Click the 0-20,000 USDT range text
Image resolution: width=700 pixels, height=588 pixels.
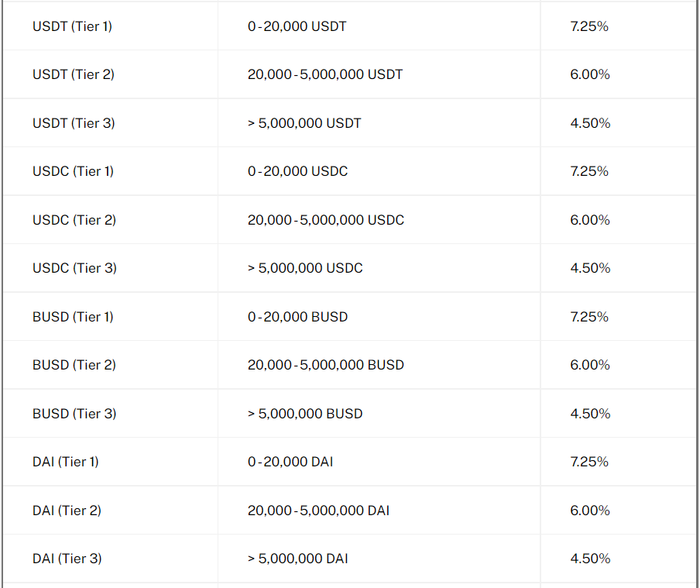coord(297,26)
